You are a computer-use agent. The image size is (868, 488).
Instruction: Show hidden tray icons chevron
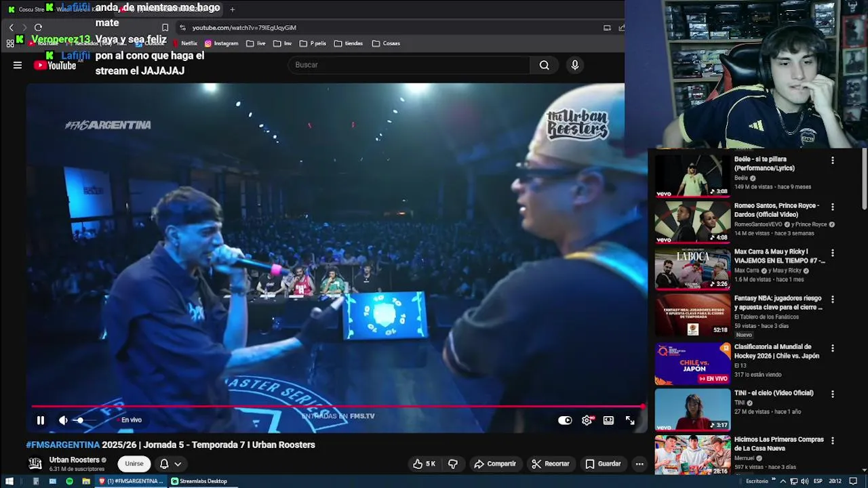(x=783, y=481)
